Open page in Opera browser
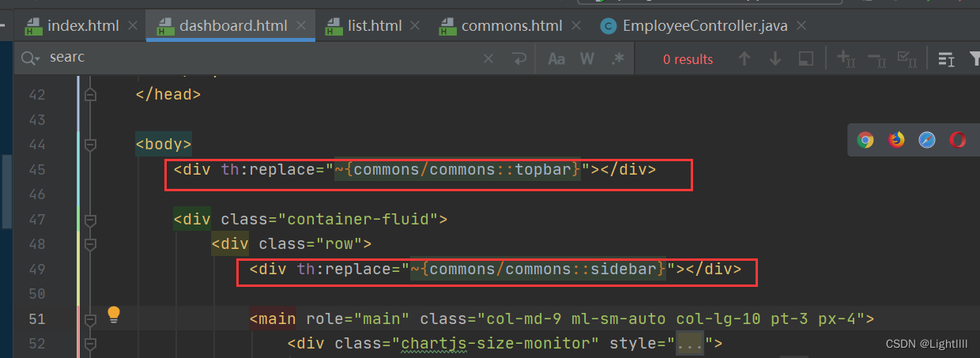Viewport: 980px width, 358px height. tap(958, 141)
